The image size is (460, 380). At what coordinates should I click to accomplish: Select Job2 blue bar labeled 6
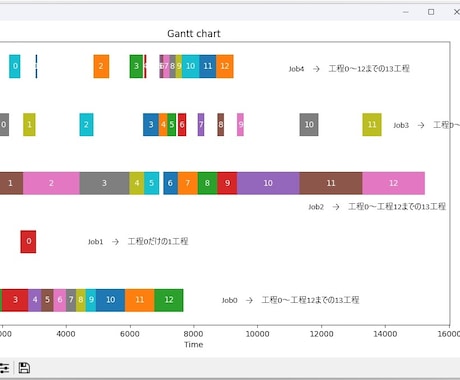coord(170,183)
